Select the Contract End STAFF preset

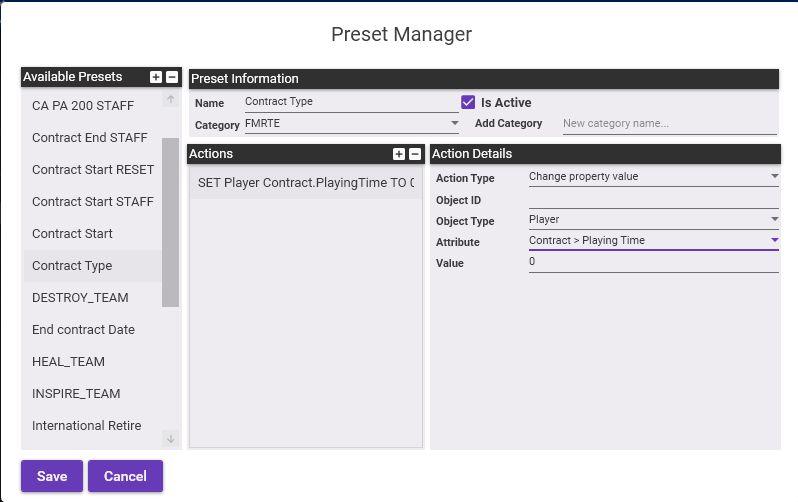click(93, 137)
